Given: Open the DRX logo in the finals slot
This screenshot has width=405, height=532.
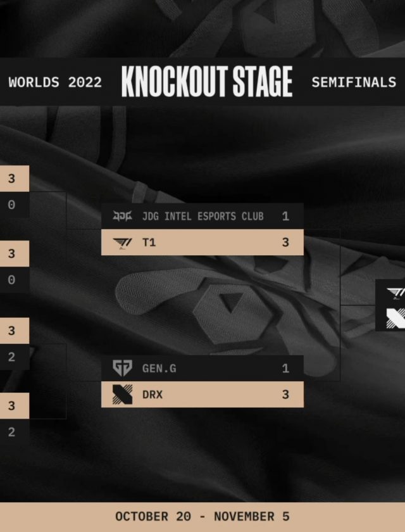Looking at the screenshot, I should (x=396, y=318).
